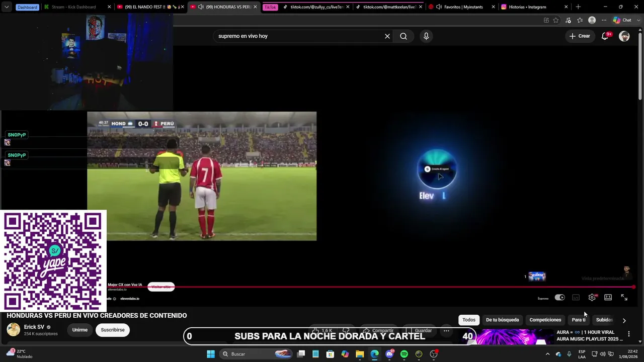Switch to the zullyy_cs TikTok tab
Image resolution: width=644 pixels, height=362 pixels.
click(x=316, y=7)
